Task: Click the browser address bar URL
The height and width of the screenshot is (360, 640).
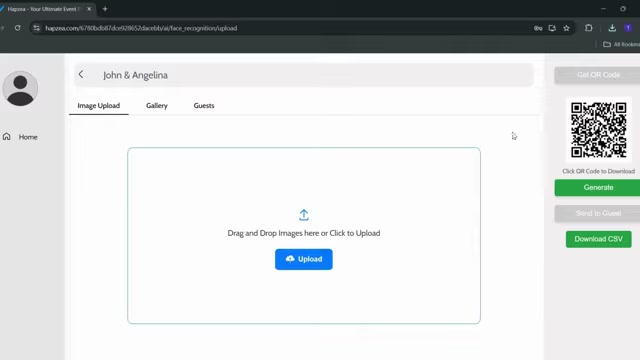Action: point(141,28)
